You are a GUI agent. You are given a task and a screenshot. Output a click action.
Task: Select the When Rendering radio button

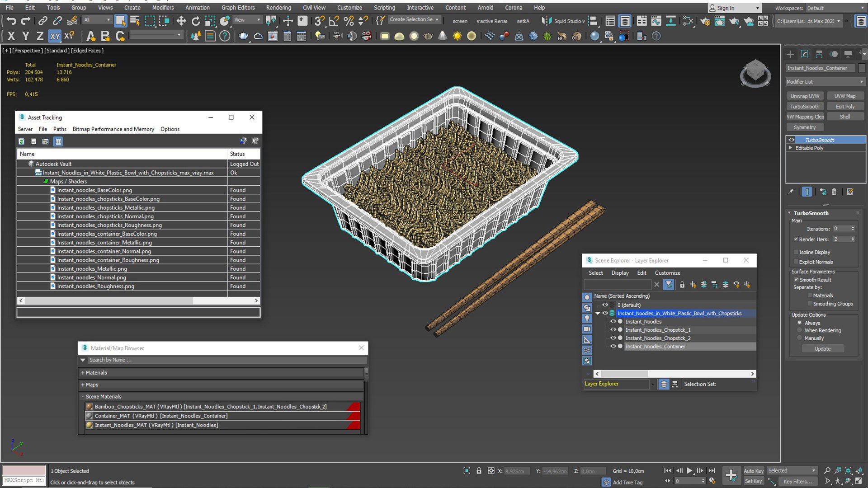(x=799, y=330)
